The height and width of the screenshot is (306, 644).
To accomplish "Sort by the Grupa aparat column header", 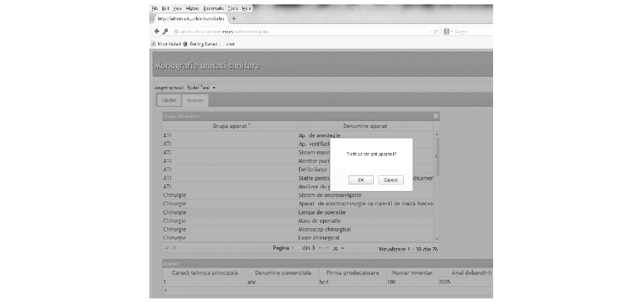I will (230, 126).
